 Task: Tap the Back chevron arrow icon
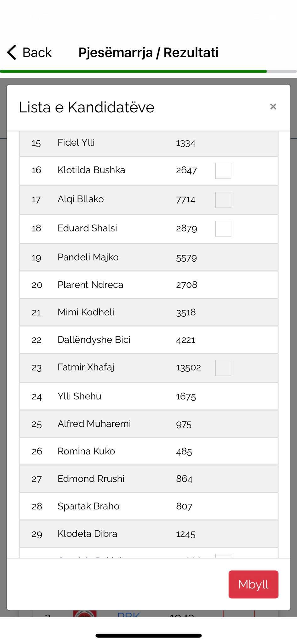pos(12,52)
